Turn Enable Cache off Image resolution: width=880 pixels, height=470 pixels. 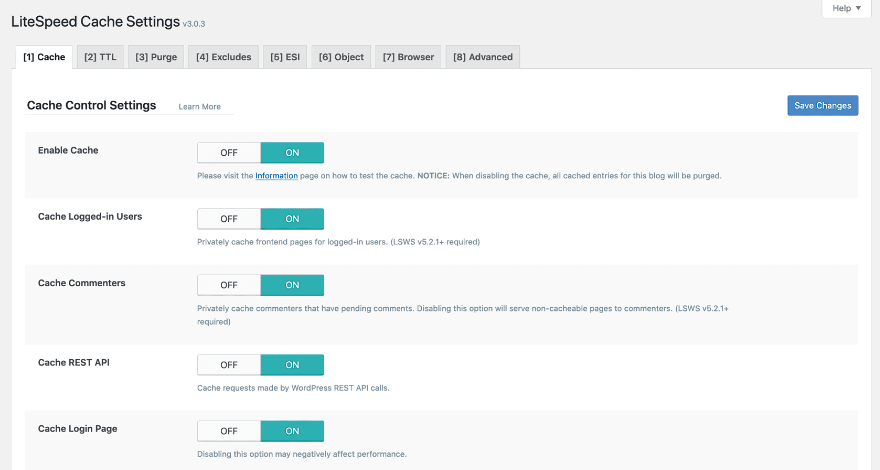coord(229,152)
